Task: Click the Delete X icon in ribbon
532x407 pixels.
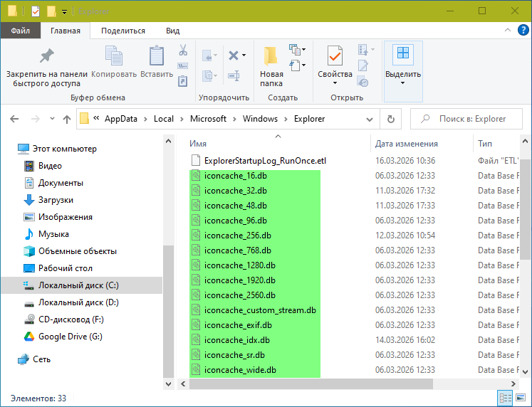Action: pyautogui.click(x=234, y=55)
